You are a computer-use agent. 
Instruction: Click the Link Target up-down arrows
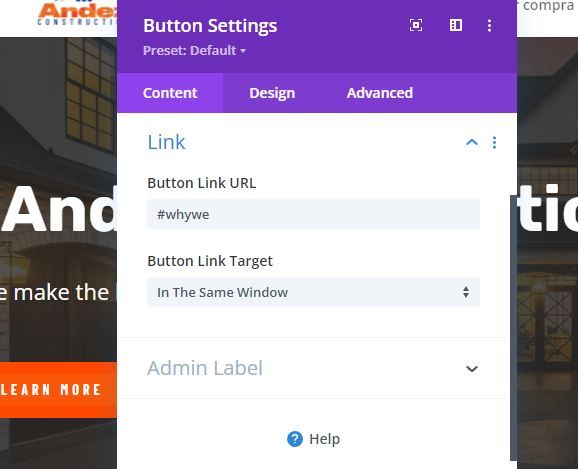pyautogui.click(x=466, y=292)
